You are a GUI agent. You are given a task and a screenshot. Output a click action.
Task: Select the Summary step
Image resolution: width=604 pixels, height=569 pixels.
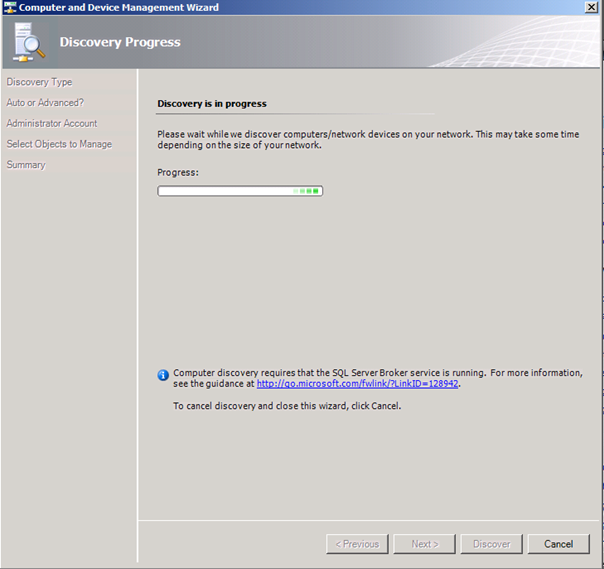click(x=26, y=164)
